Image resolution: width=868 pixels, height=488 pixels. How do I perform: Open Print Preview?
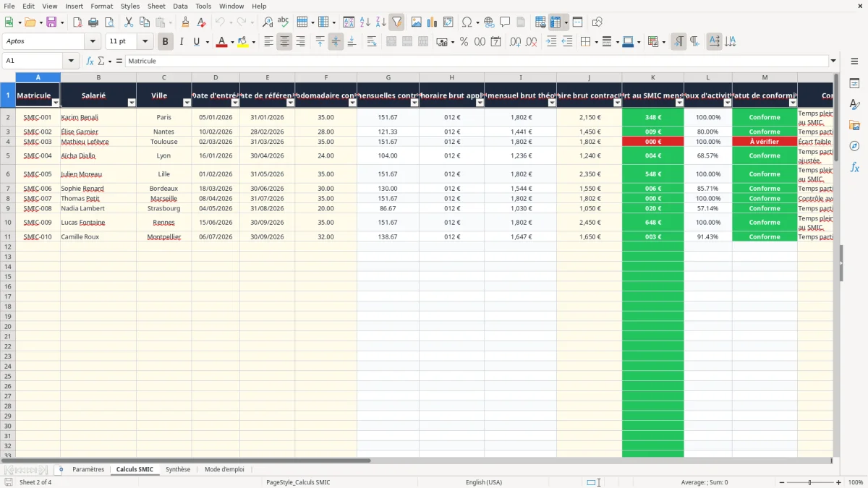pyautogui.click(x=109, y=22)
